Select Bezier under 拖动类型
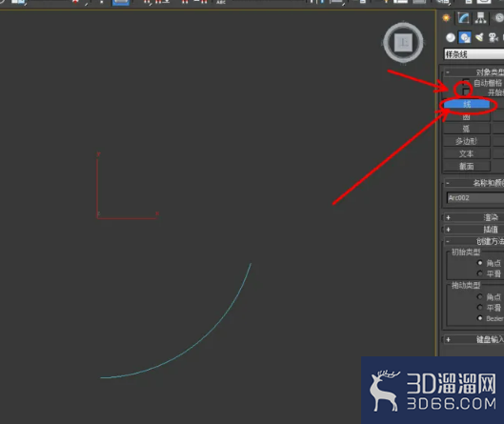This screenshot has height=424, width=504. click(x=480, y=318)
